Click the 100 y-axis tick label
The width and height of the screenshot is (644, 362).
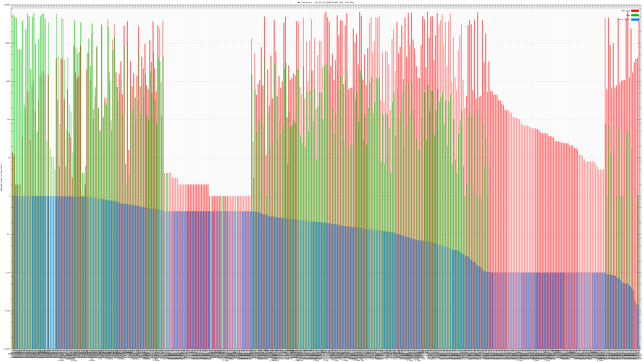[x=9, y=120]
